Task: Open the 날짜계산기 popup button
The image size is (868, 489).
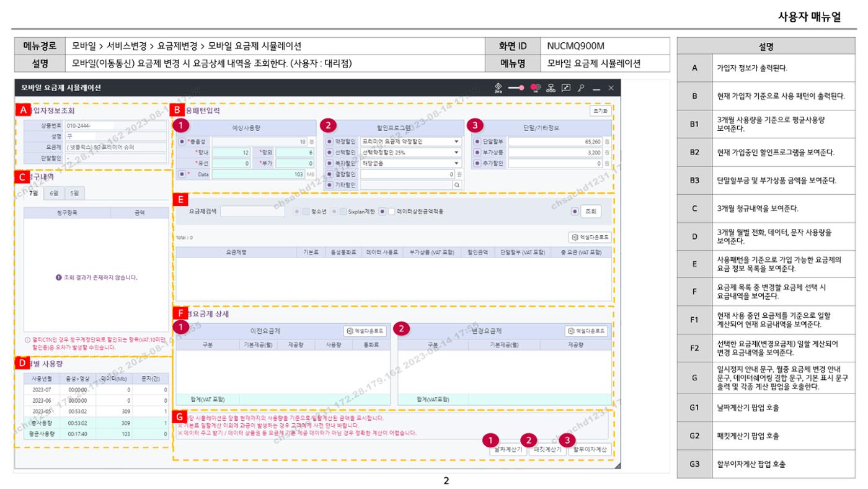Action: tap(508, 450)
